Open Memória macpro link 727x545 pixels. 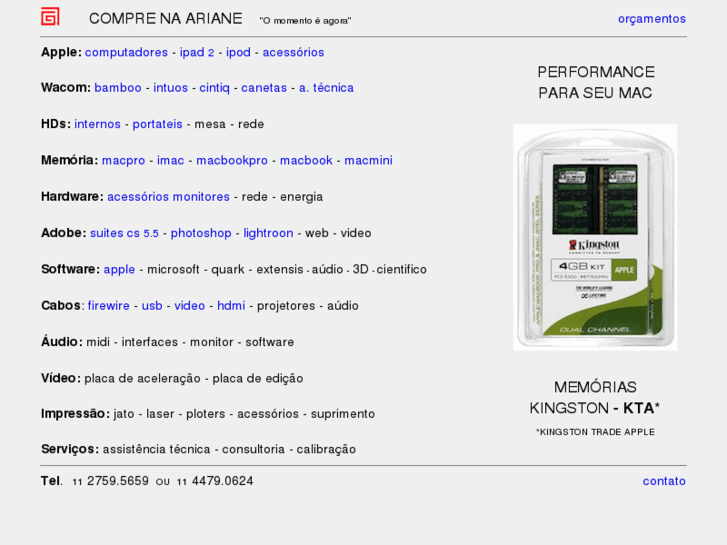[123, 160]
